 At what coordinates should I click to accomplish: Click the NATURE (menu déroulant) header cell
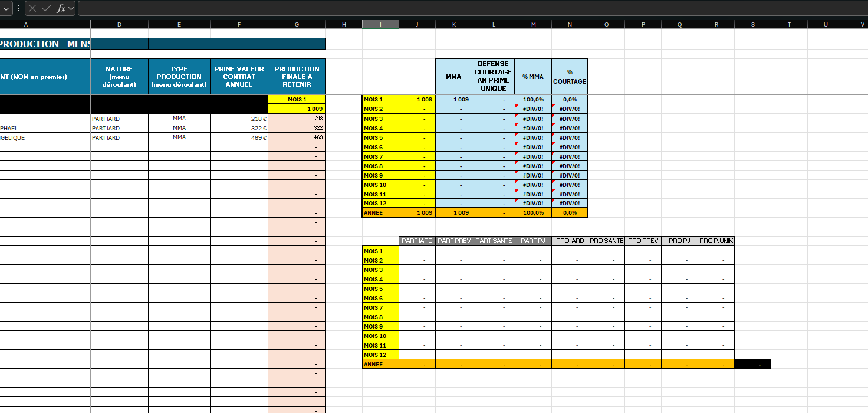[x=119, y=77]
